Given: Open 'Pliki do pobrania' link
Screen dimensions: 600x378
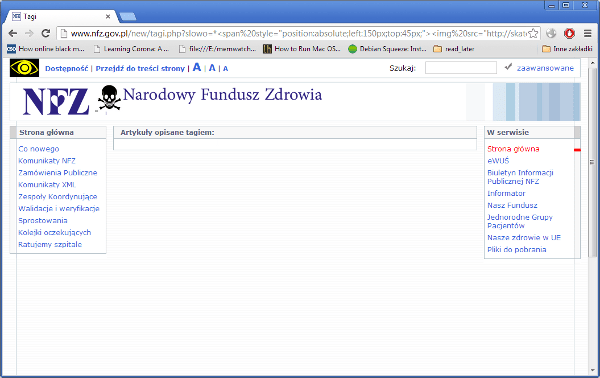Looking at the screenshot, I should (517, 249).
